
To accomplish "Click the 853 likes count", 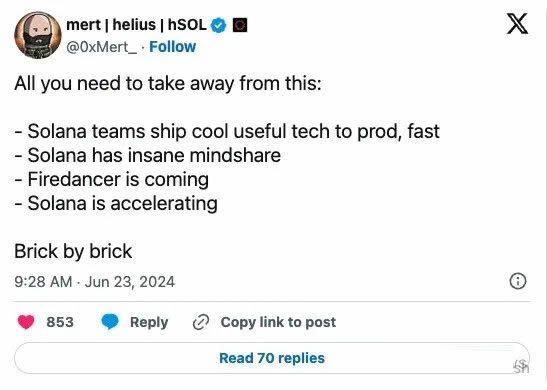I will point(60,322).
